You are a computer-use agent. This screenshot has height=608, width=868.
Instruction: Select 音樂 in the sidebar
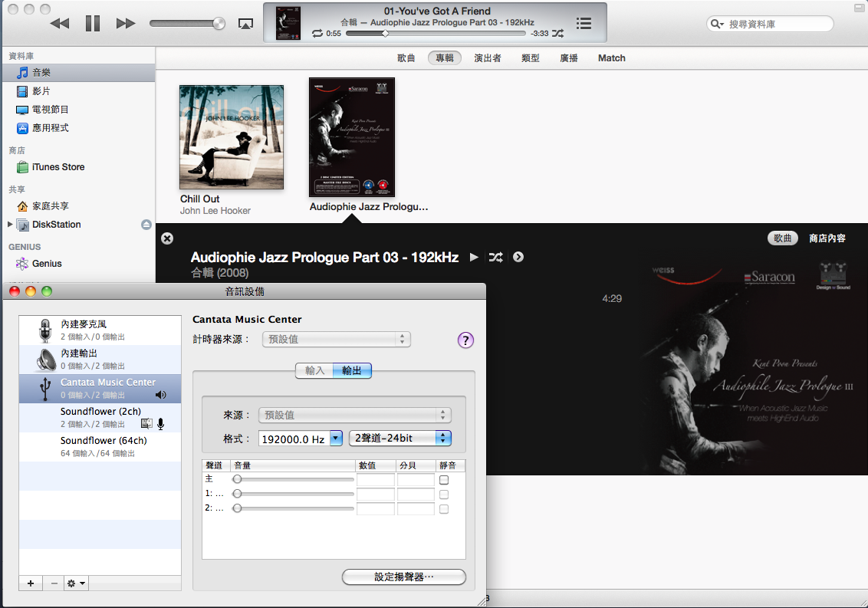(x=78, y=73)
